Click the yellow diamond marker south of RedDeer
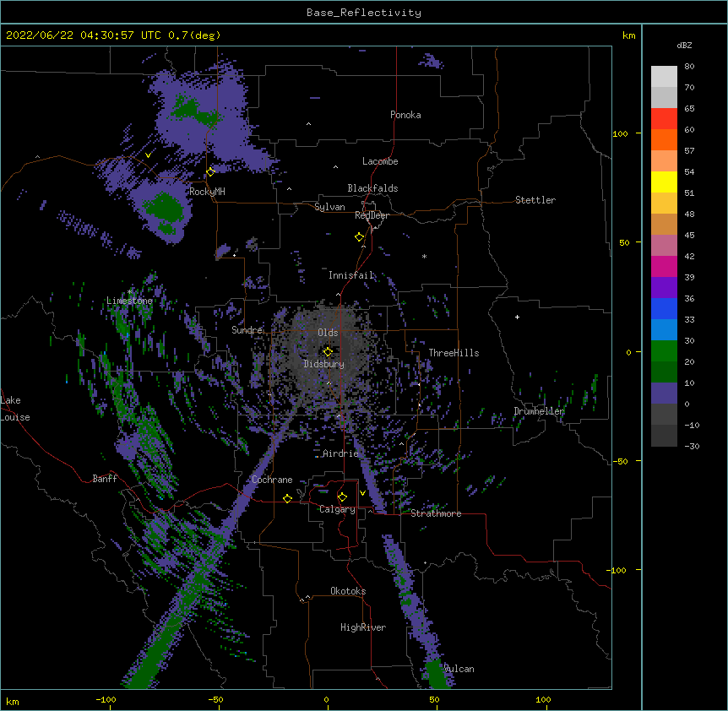 360,237
